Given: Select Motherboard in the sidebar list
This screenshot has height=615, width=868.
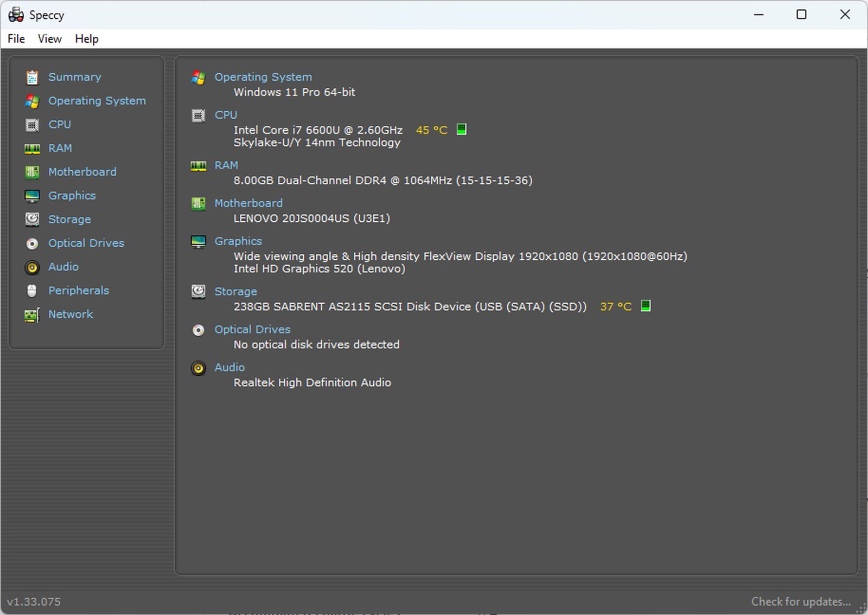Looking at the screenshot, I should pos(82,172).
